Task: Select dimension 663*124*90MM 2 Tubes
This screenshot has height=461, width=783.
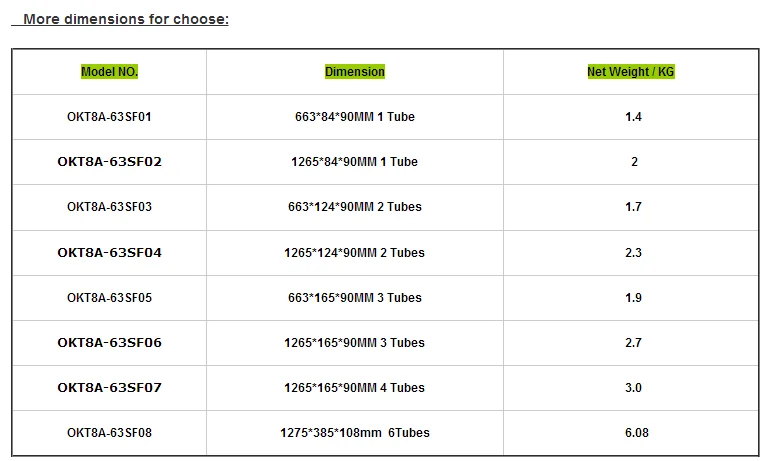Action: coord(355,207)
